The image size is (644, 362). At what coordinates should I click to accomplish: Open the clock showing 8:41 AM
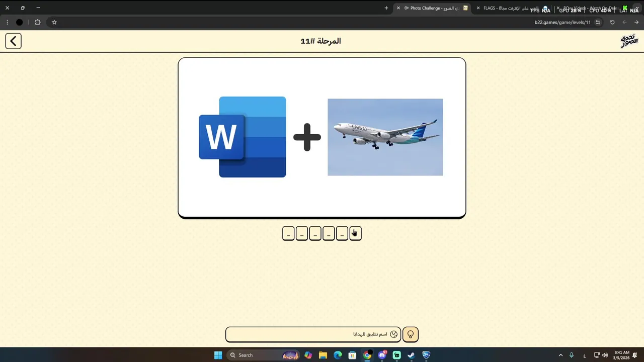click(622, 355)
